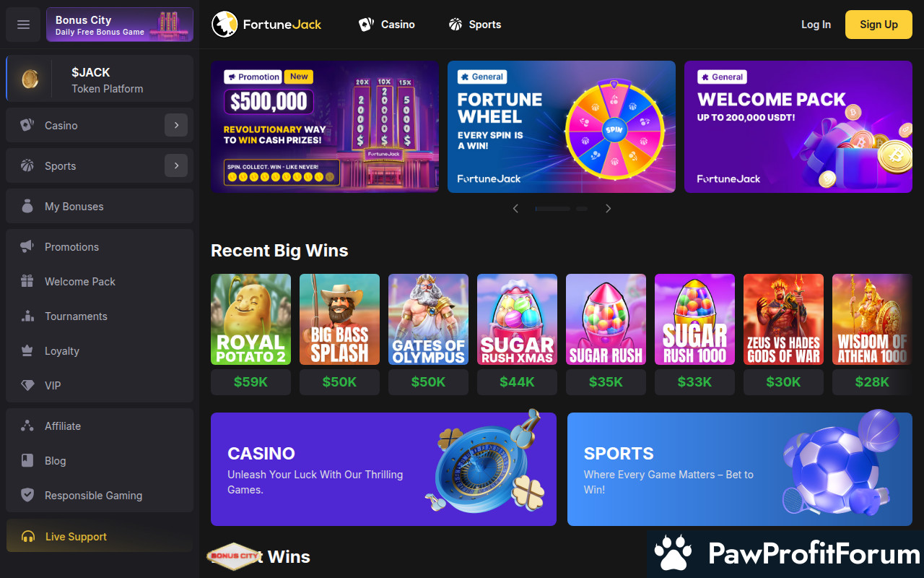The width and height of the screenshot is (924, 578).
Task: Open the Gates of Olympus game thumbnail
Action: 428,319
